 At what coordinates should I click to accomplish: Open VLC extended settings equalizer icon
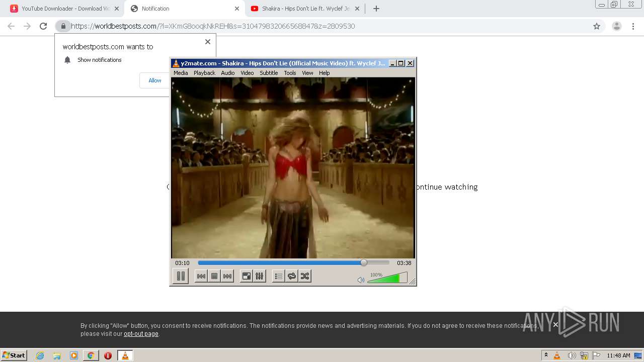click(259, 276)
